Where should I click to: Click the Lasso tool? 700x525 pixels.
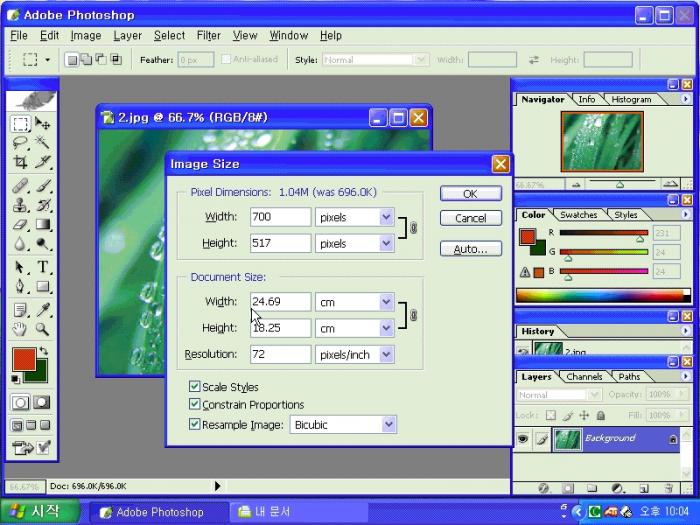coord(20,143)
